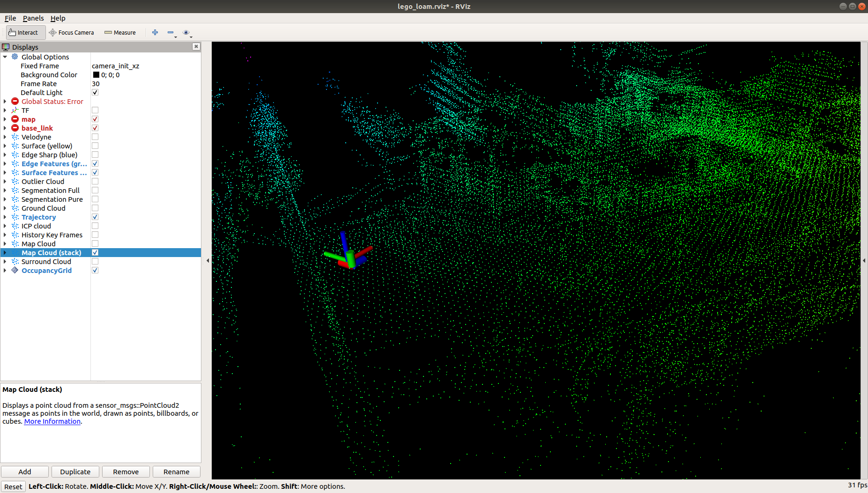
Task: Click the Velodyne point cloud icon
Action: 15,137
